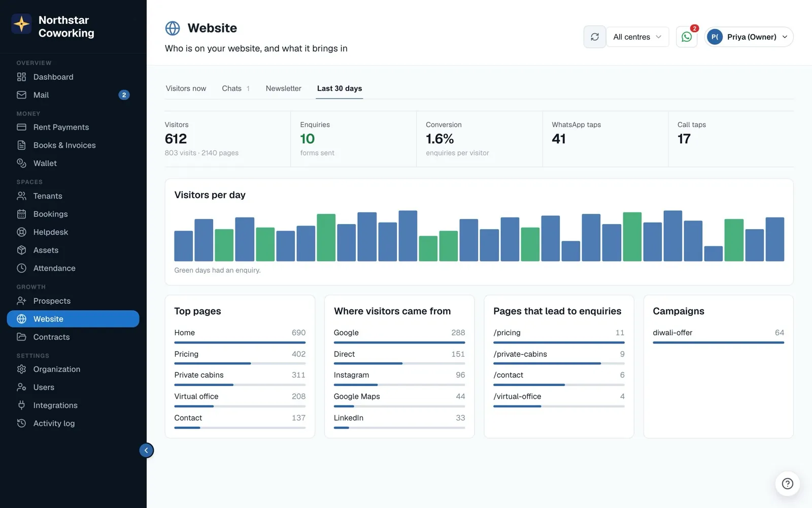Open Mail in the sidebar
This screenshot has width=812, height=508.
click(73, 95)
